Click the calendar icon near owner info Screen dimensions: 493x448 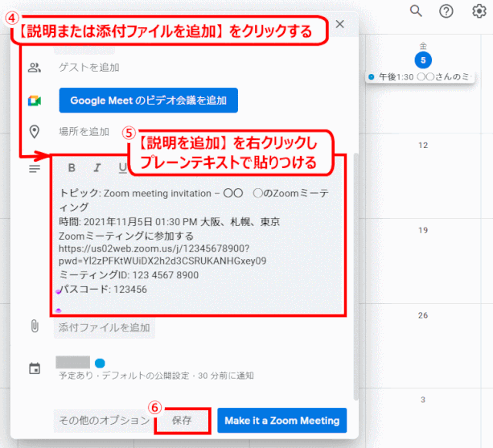click(x=35, y=368)
